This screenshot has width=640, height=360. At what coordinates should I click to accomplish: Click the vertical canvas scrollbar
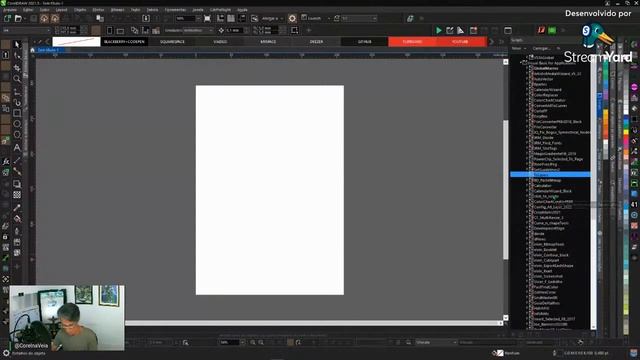point(506,189)
